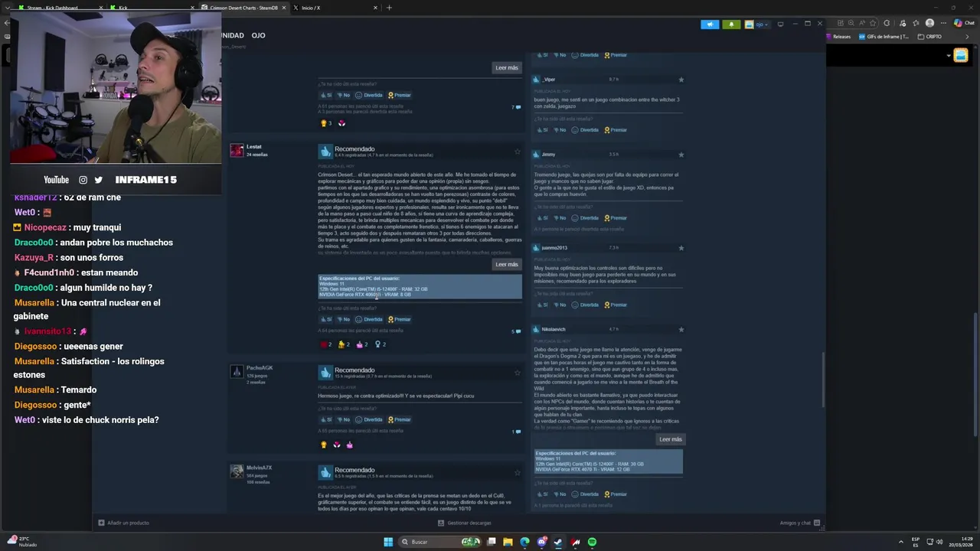The image size is (980, 551).
Task: Open the OJO menu in Steam header
Action: (258, 35)
